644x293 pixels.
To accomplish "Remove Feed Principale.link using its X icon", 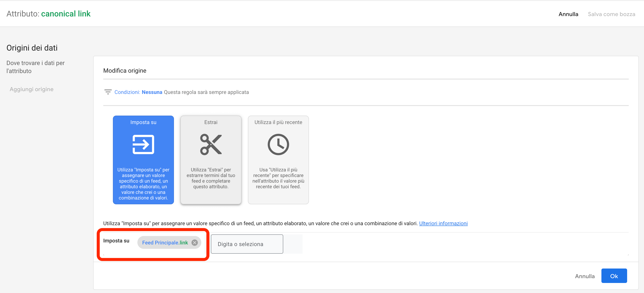I will (x=195, y=242).
